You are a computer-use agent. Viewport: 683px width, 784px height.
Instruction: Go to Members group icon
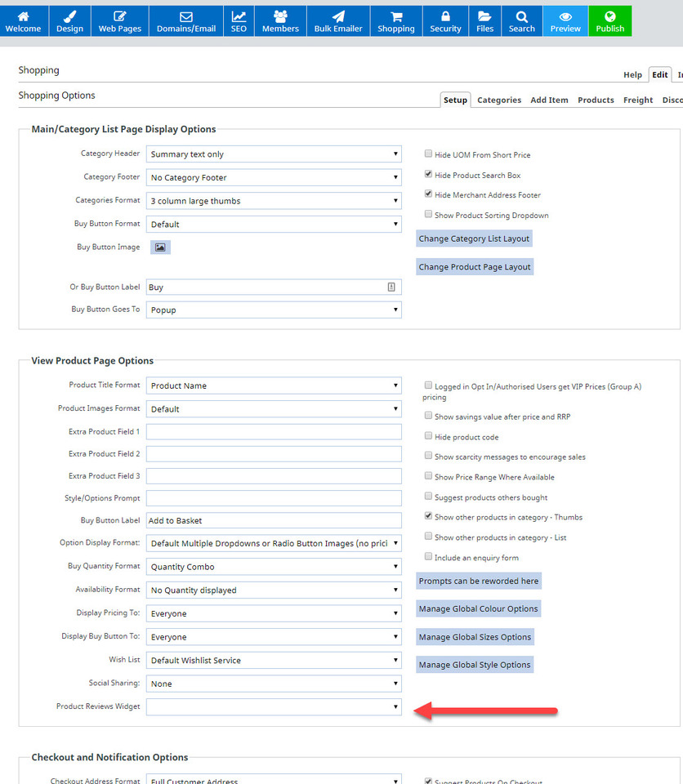[280, 16]
